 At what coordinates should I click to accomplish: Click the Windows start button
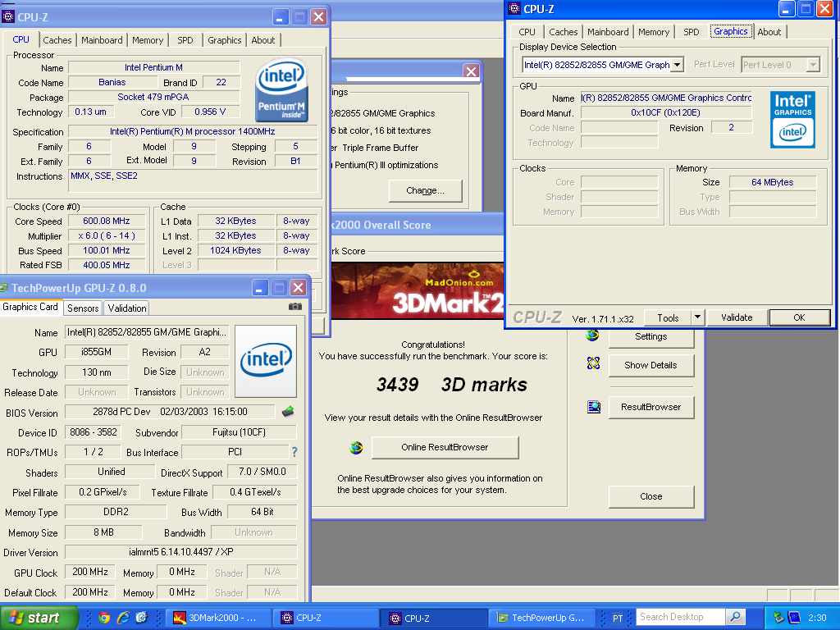click(x=39, y=618)
